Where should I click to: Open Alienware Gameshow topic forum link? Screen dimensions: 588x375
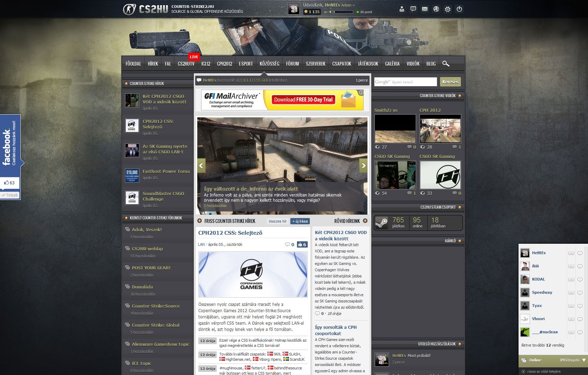pos(160,344)
